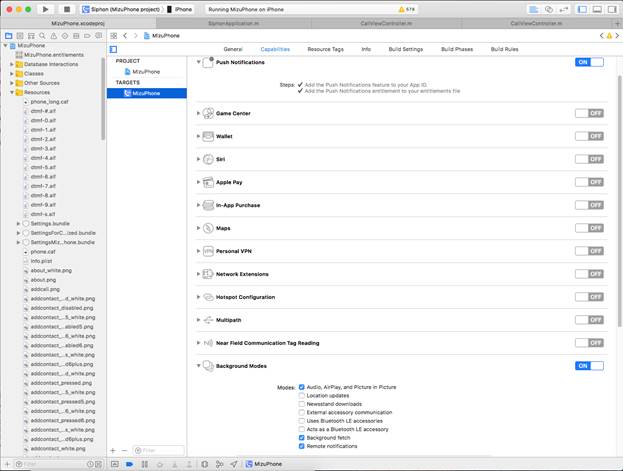Expand the Personal VPN section
Image resolution: width=623 pixels, height=471 pixels.
pyautogui.click(x=198, y=251)
